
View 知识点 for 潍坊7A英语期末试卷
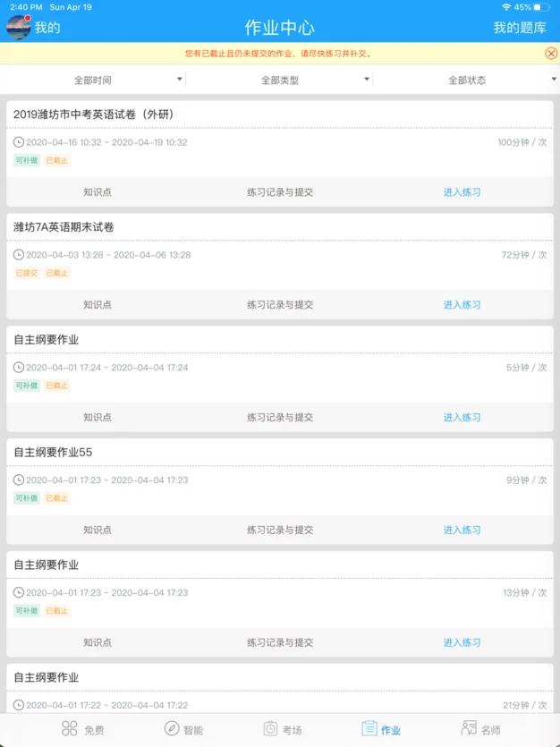tap(98, 305)
